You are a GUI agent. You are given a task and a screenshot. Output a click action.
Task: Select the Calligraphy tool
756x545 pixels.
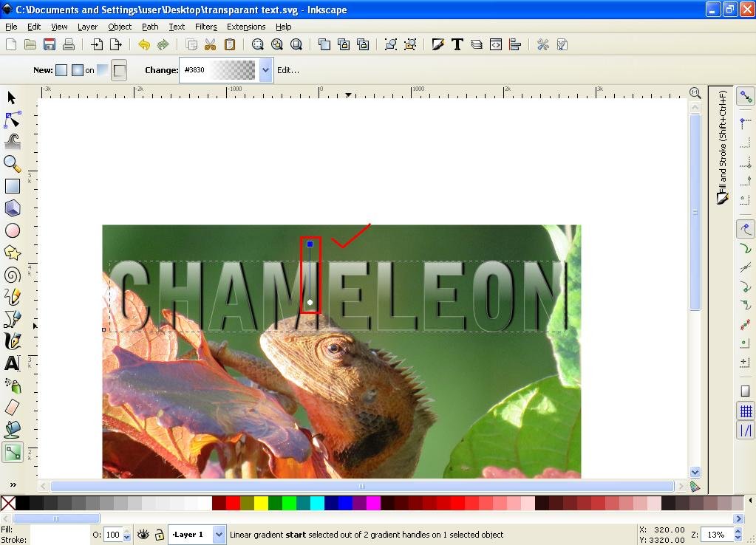(x=12, y=340)
